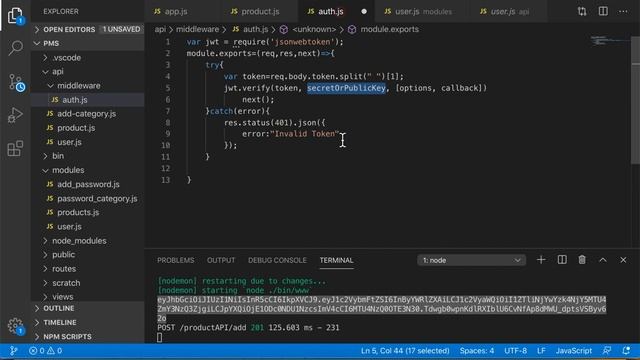Click 'module.exports' breadcrumb segment
The width and height of the screenshot is (640, 360).
(x=389, y=29)
